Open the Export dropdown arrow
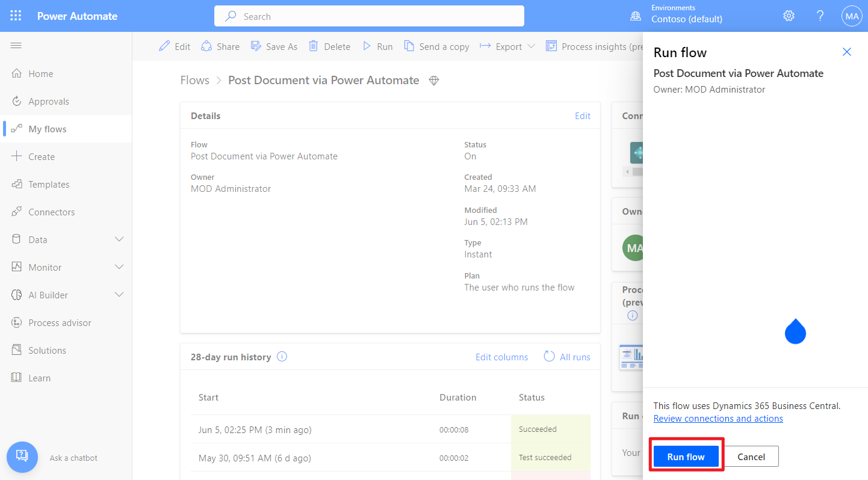 pos(531,46)
